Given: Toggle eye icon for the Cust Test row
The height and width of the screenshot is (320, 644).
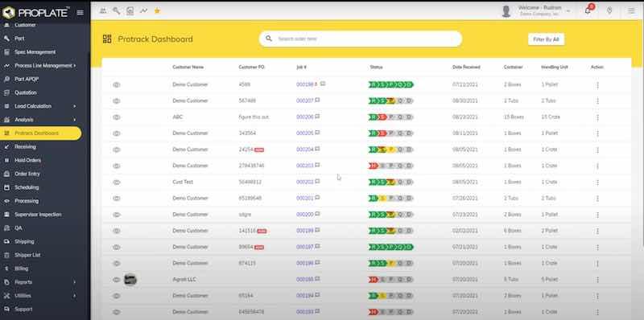Looking at the screenshot, I should pyautogui.click(x=117, y=183).
